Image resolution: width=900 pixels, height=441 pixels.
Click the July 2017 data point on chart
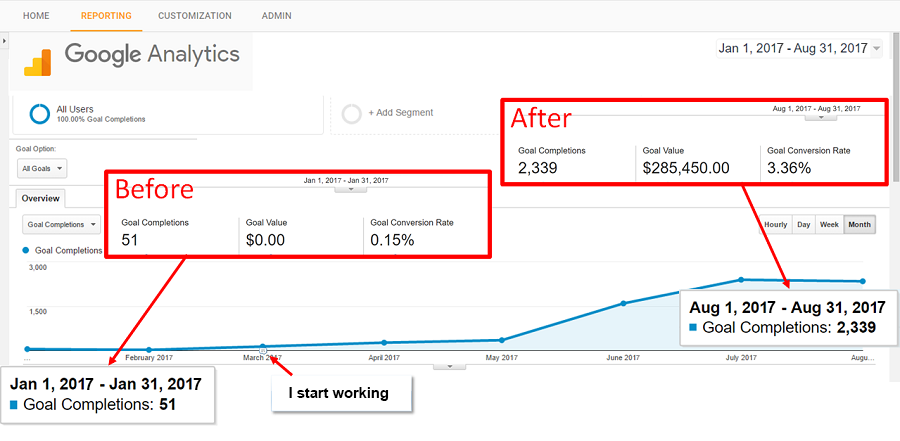coord(741,279)
